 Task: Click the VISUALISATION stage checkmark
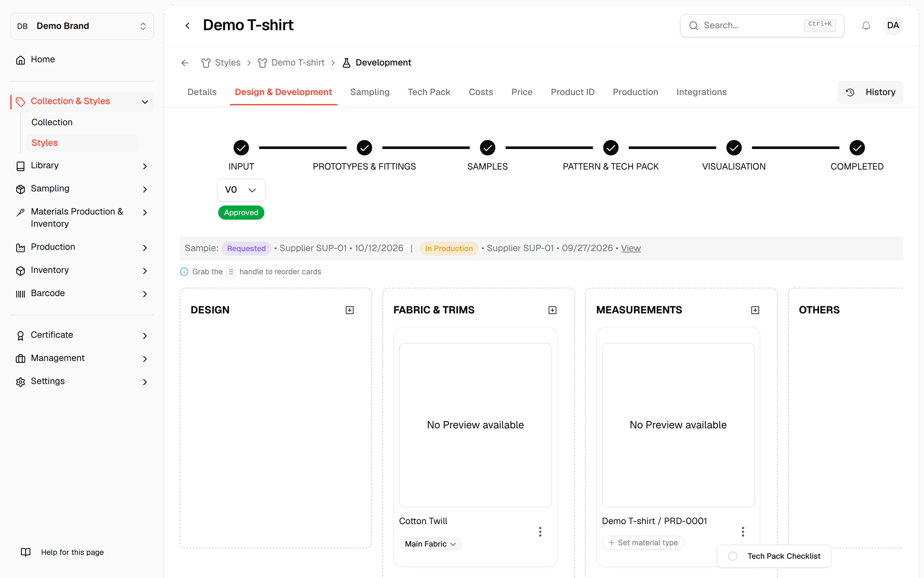733,148
